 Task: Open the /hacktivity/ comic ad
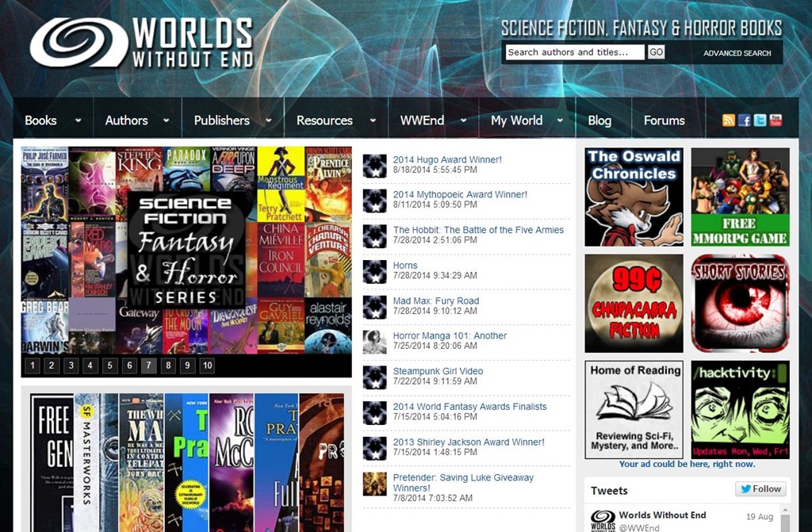pos(740,410)
